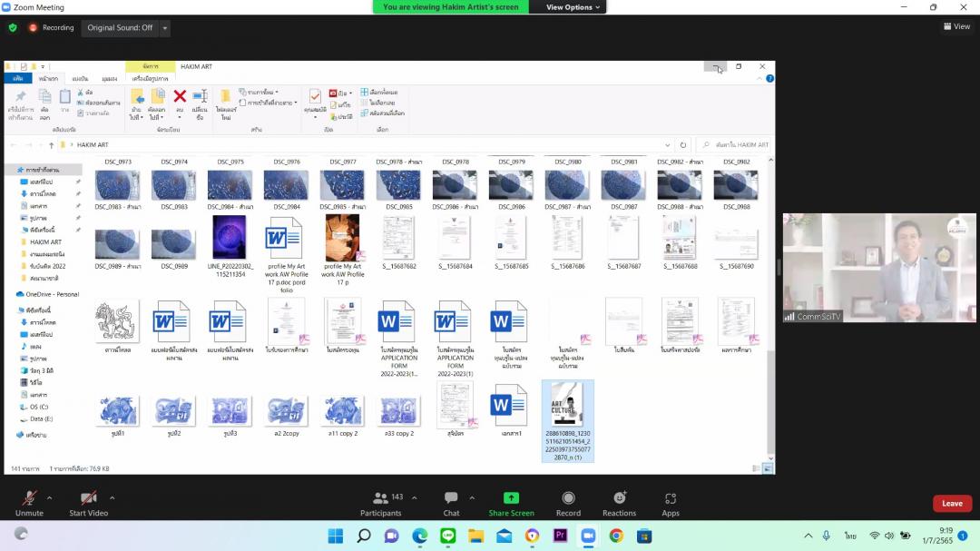Select the OneDrive - Personal tree item
980x551 pixels.
[x=52, y=294]
